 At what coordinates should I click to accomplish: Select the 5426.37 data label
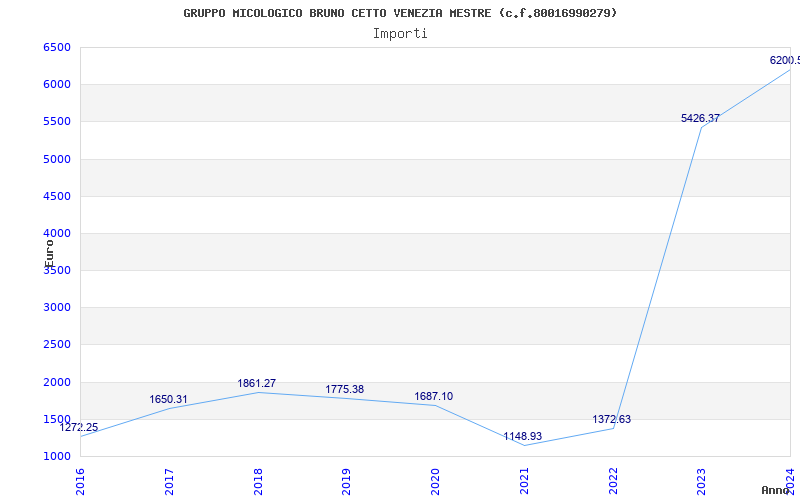(701, 118)
